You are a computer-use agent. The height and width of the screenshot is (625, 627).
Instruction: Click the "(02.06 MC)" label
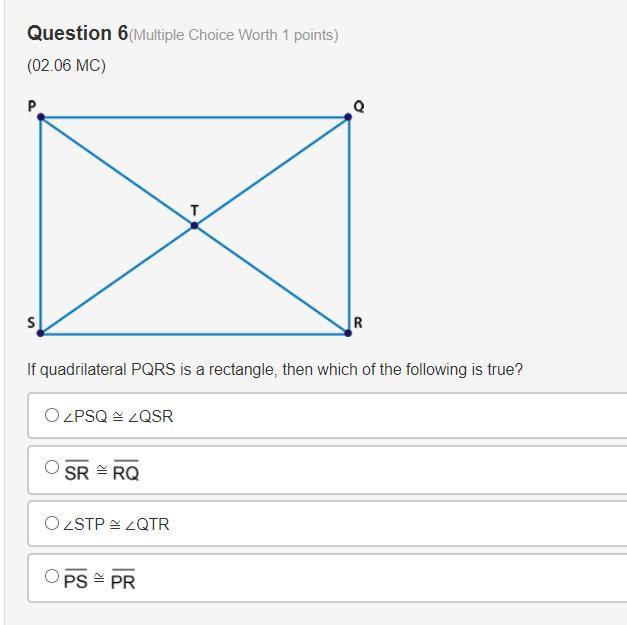pos(66,66)
